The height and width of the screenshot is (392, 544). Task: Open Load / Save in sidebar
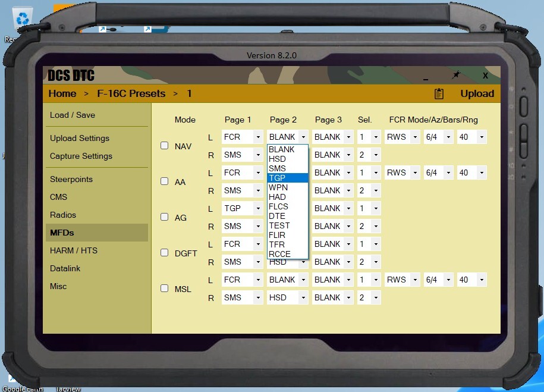pos(97,115)
